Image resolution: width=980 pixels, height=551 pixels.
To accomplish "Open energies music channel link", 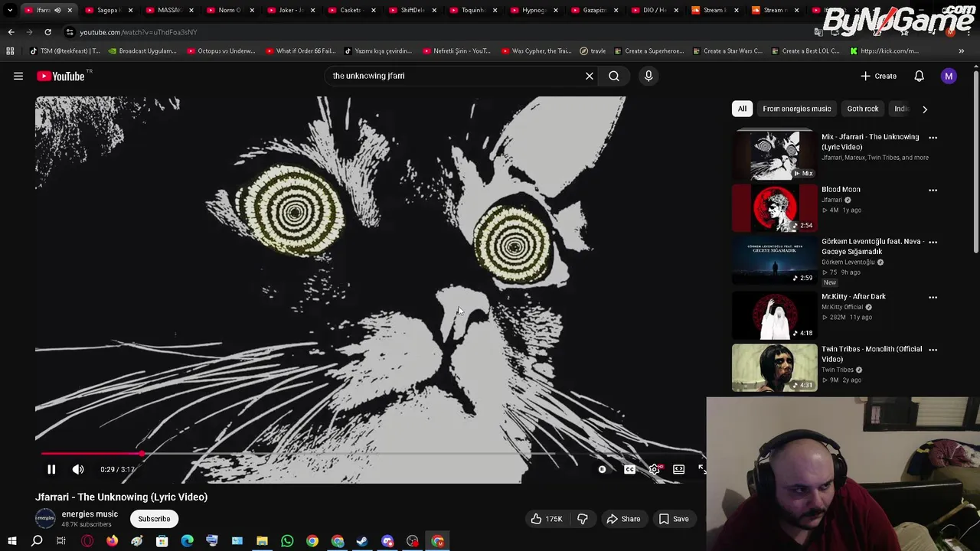I will click(x=90, y=514).
